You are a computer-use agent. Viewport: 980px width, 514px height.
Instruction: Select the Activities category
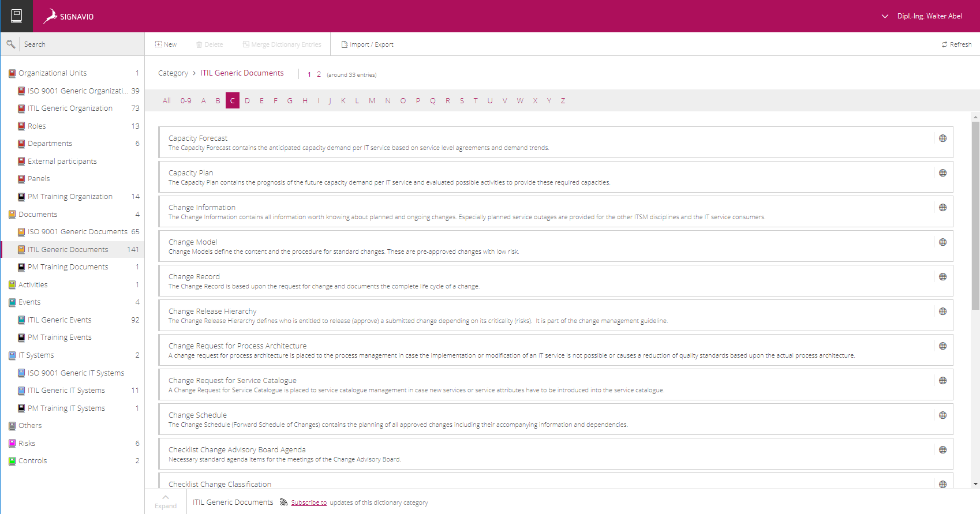point(73,284)
